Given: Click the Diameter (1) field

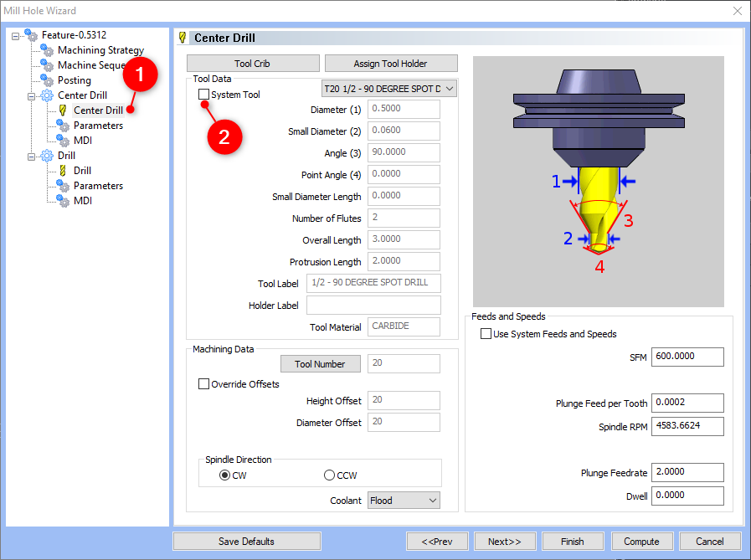Looking at the screenshot, I should click(x=404, y=109).
